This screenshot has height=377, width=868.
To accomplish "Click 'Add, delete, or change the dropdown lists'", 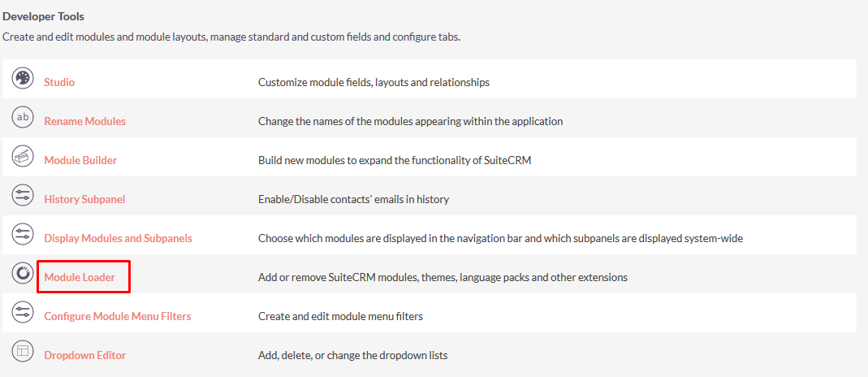I will (352, 355).
